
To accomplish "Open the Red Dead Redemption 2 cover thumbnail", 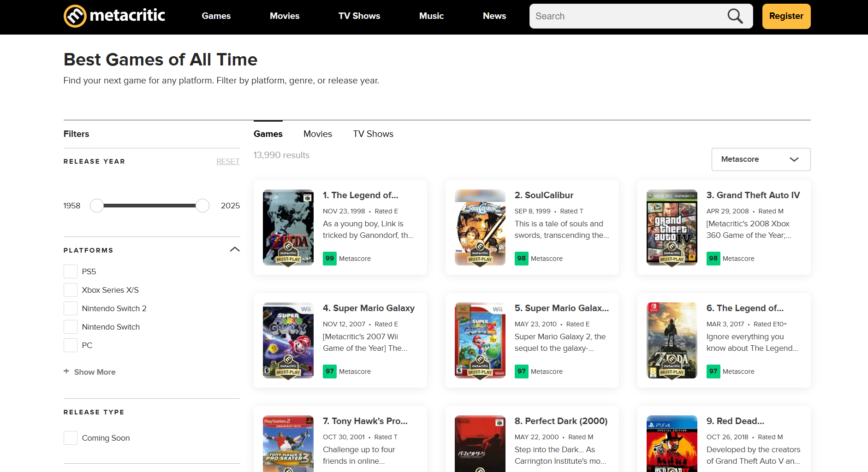I will click(672, 443).
